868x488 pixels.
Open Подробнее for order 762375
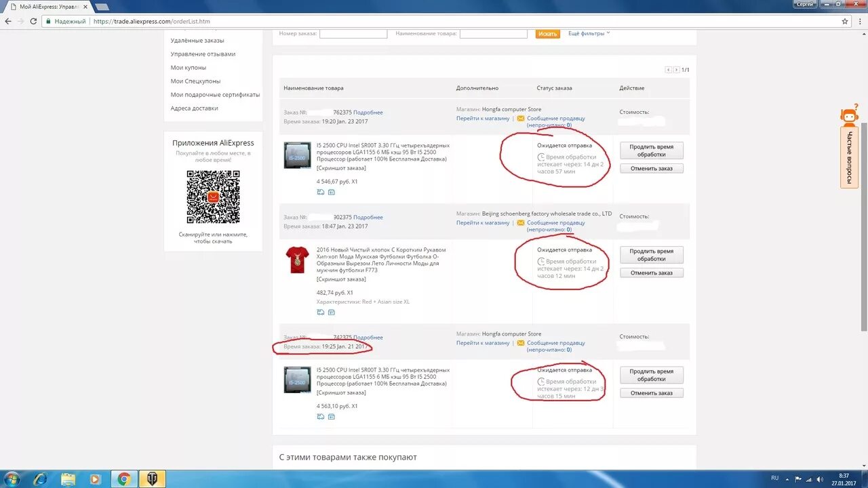pos(368,113)
